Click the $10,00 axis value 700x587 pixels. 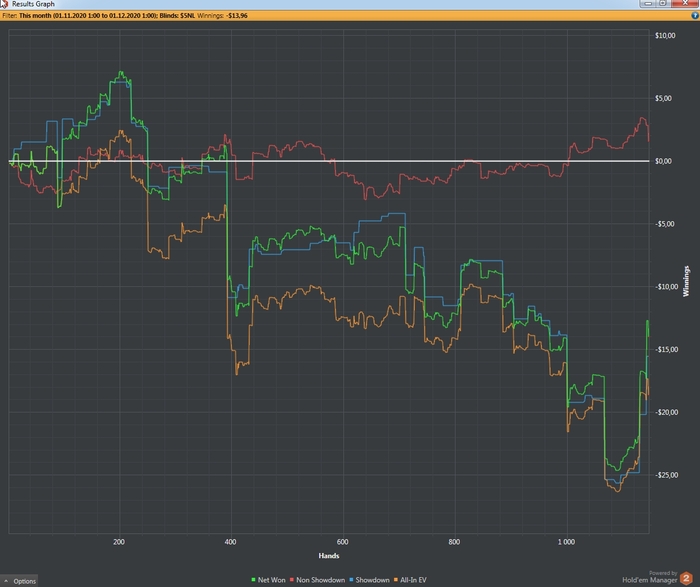pyautogui.click(x=665, y=36)
